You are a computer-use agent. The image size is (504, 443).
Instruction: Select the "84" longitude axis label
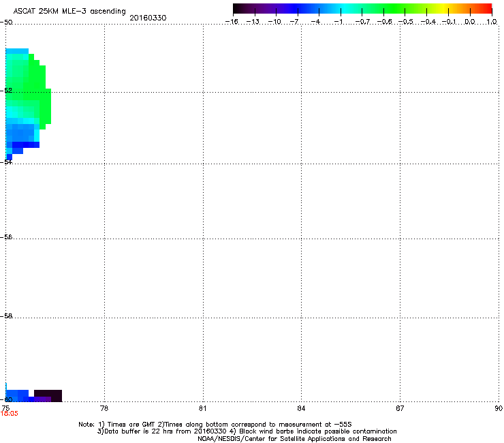[x=301, y=408]
